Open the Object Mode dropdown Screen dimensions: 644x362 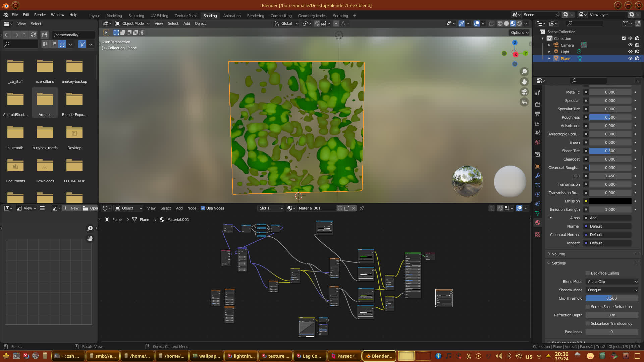coord(132,23)
